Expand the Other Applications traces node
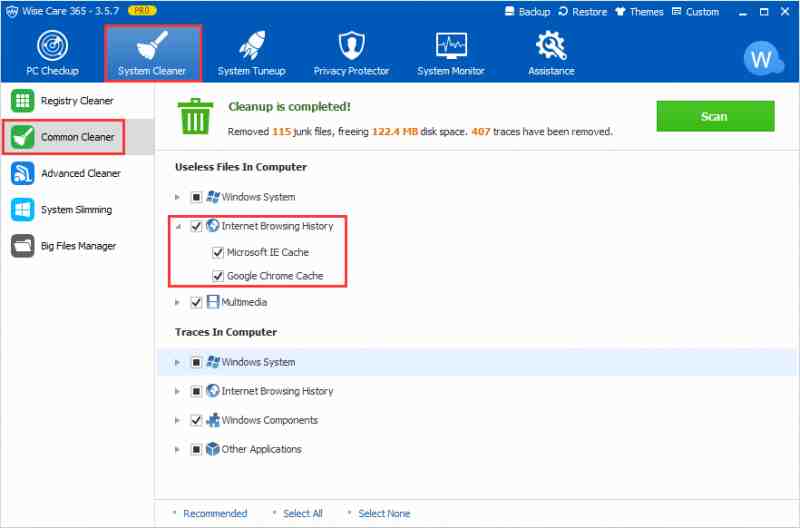The image size is (800, 528). pyautogui.click(x=178, y=450)
